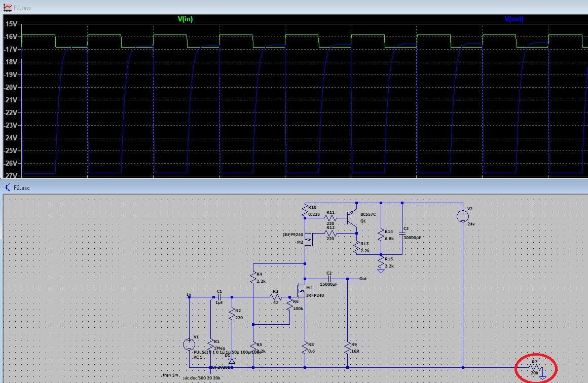
Task: Click the -23V axis label
Action: point(11,125)
